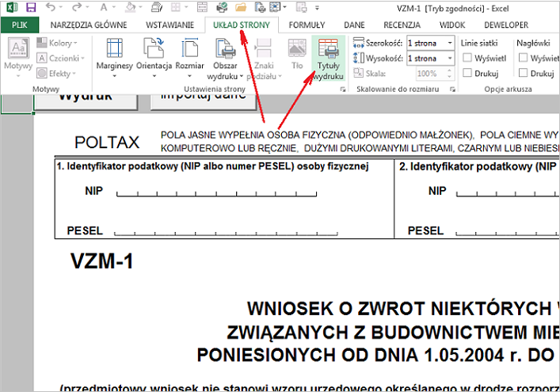Open Ustawienia strony dialog launcher

343,89
